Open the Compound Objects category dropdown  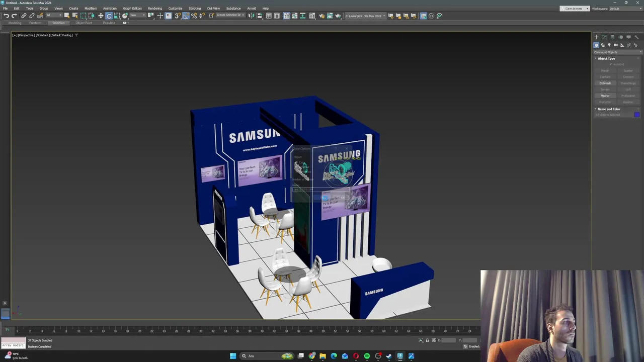click(618, 52)
